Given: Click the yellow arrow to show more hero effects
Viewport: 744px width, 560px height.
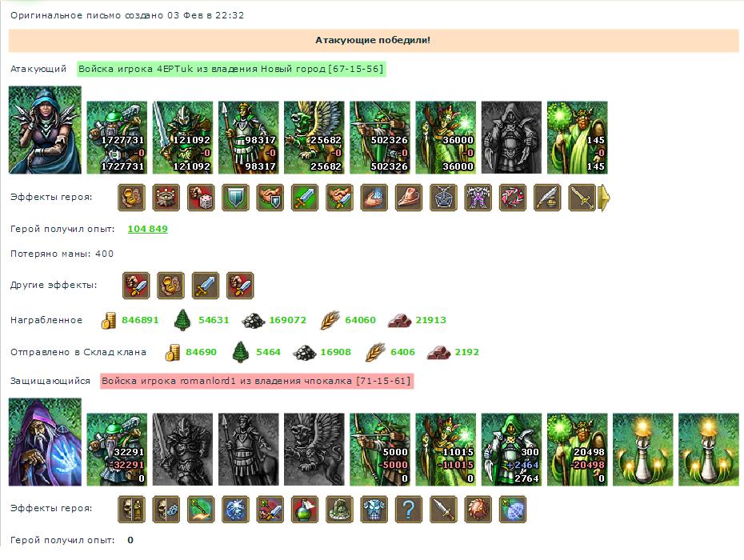Looking at the screenshot, I should point(603,198).
